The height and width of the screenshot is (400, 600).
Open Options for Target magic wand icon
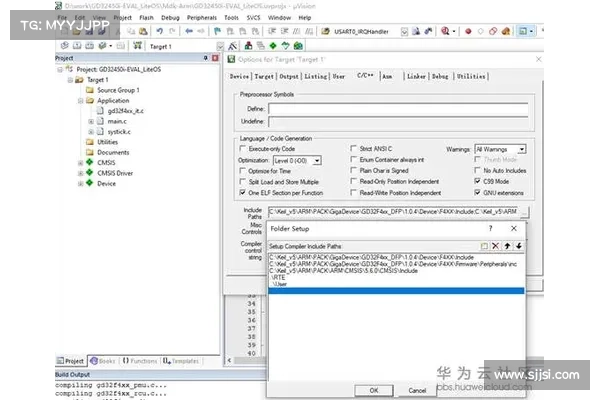click(232, 46)
